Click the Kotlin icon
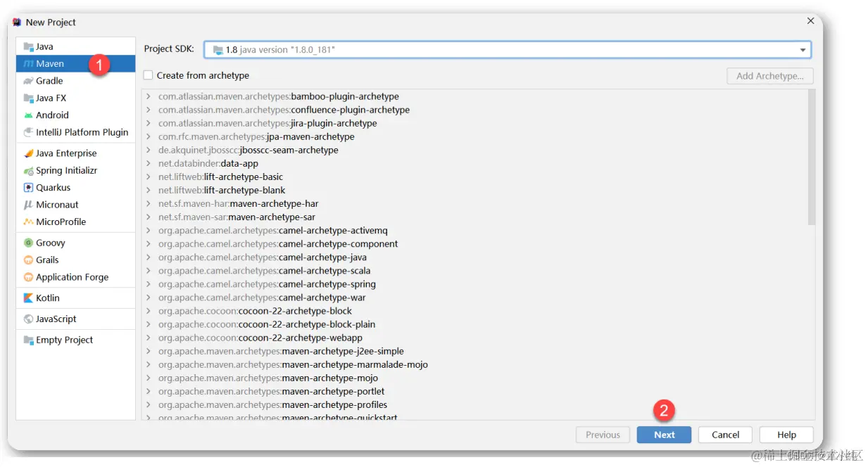 [28, 298]
